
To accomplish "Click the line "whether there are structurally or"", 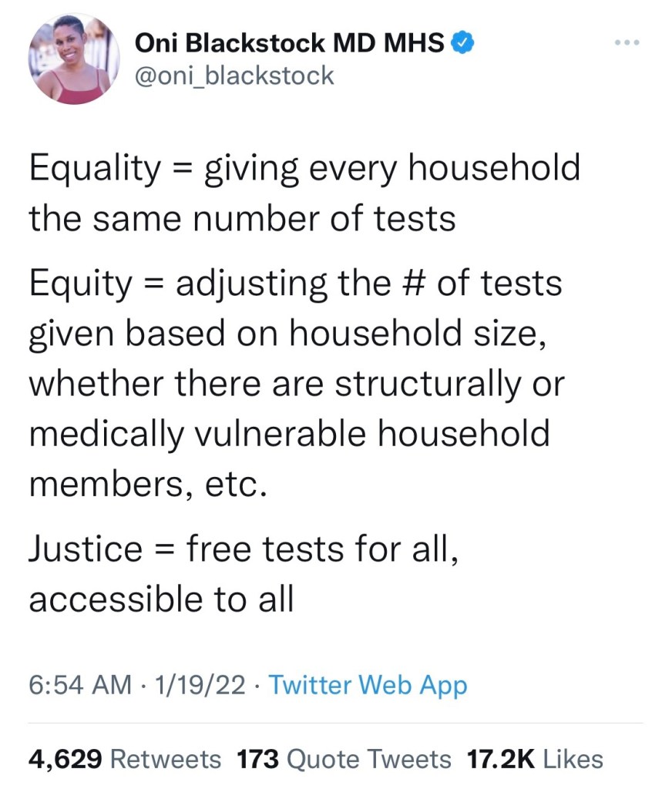I will 297,384.
